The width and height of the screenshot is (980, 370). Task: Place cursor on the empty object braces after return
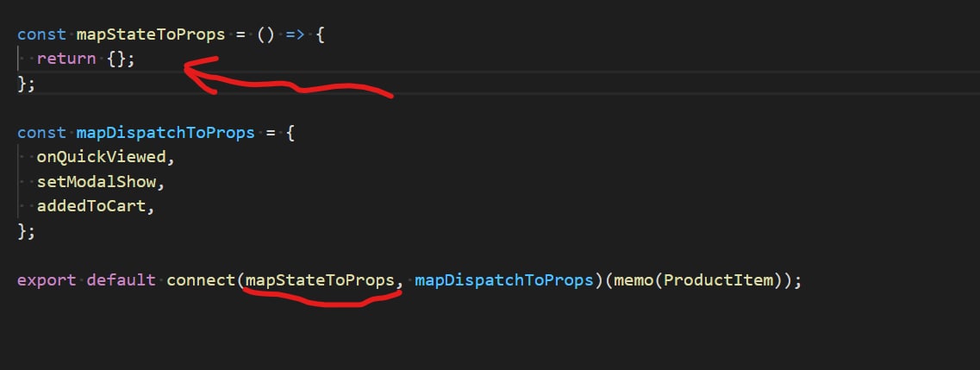point(121,60)
